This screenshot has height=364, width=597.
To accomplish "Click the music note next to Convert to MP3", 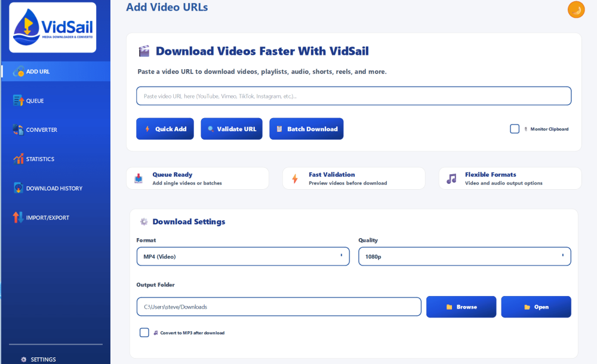I will coord(156,333).
